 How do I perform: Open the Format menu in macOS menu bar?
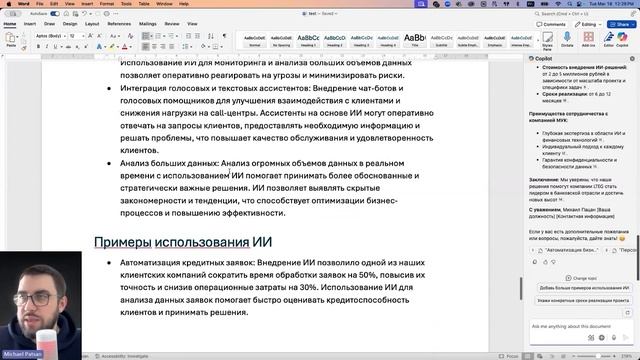pyautogui.click(x=107, y=4)
